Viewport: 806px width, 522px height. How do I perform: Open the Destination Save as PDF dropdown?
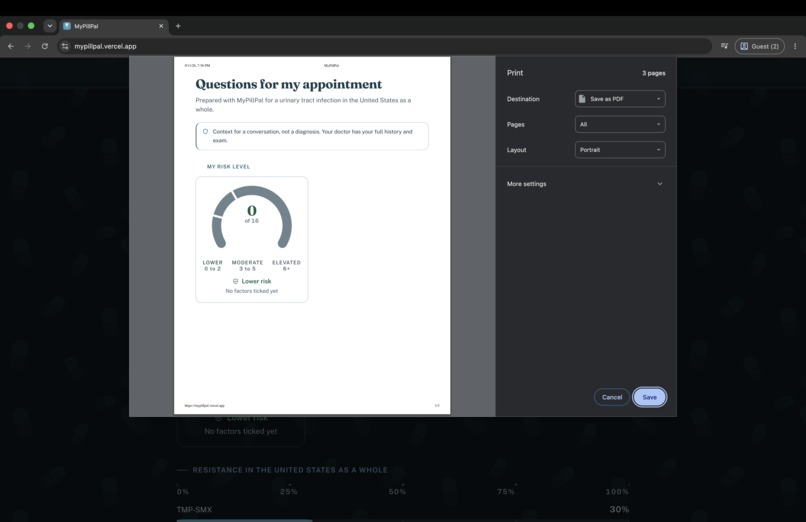pos(620,99)
